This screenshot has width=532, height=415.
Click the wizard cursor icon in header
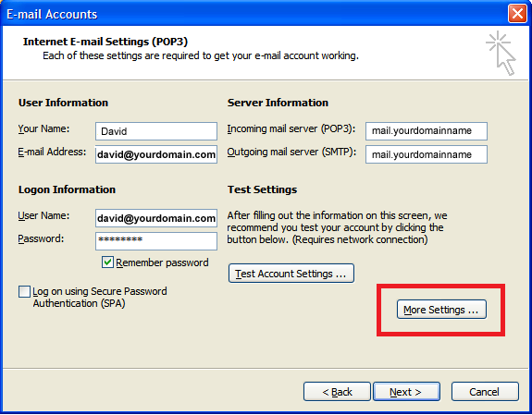(x=501, y=53)
